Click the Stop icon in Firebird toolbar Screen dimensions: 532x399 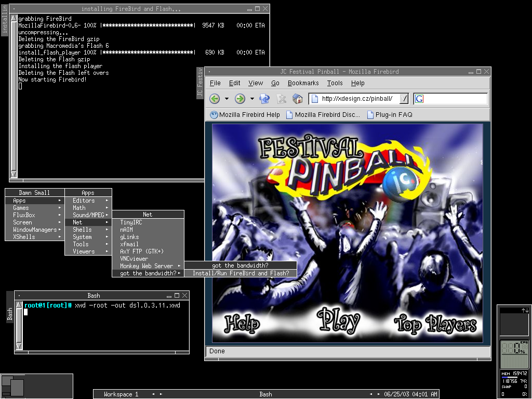point(281,99)
